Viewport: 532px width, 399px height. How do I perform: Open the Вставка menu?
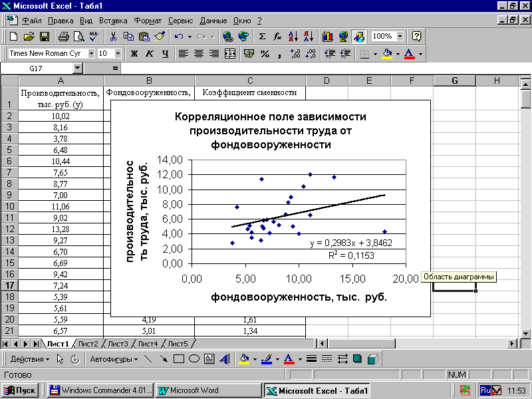point(113,21)
